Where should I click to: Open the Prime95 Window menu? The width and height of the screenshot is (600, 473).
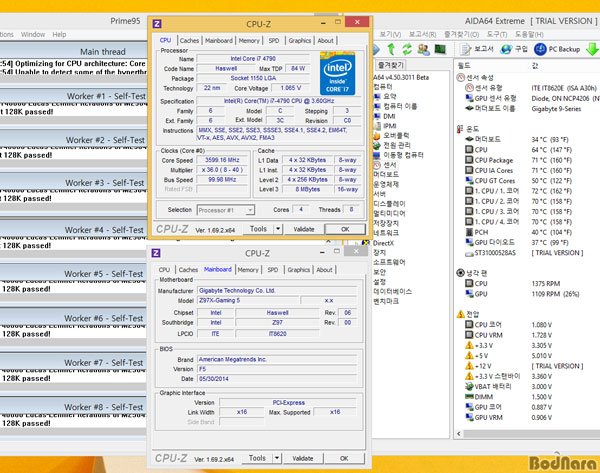(33, 34)
